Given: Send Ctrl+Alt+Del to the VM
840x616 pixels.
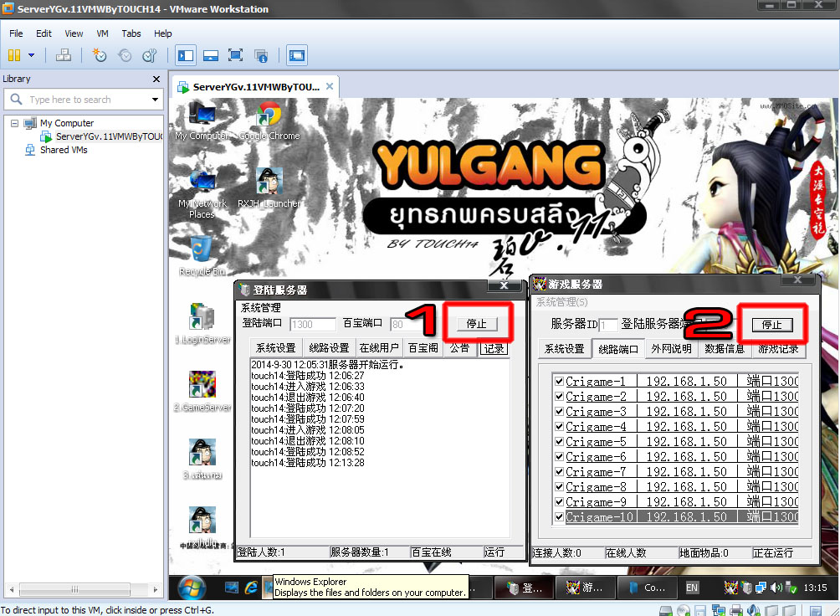Looking at the screenshot, I should (x=64, y=55).
